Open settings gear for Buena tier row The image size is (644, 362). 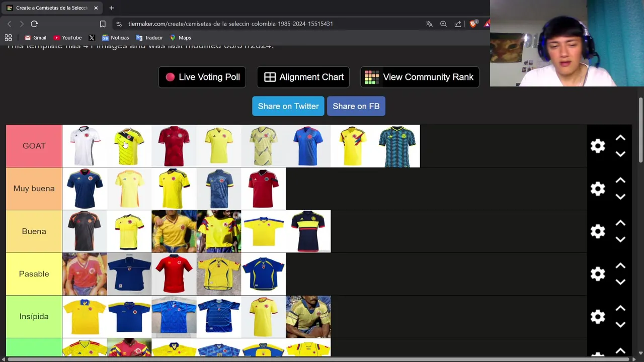[x=598, y=231]
